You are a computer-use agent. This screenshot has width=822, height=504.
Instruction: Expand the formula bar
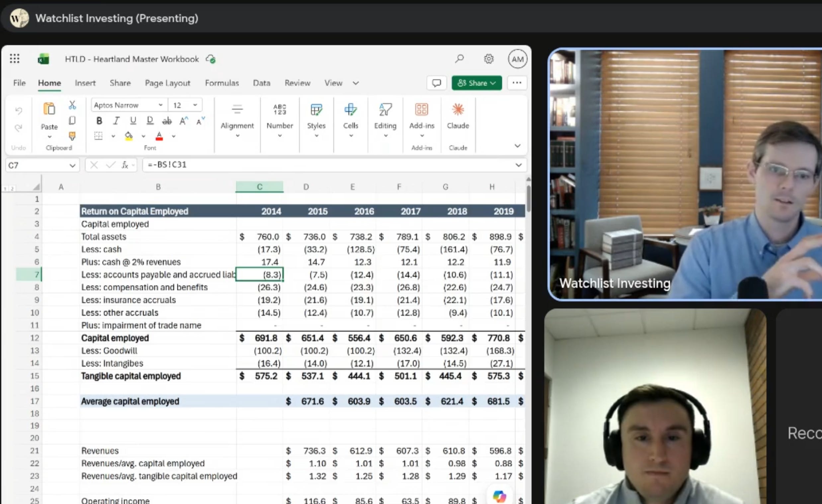519,165
